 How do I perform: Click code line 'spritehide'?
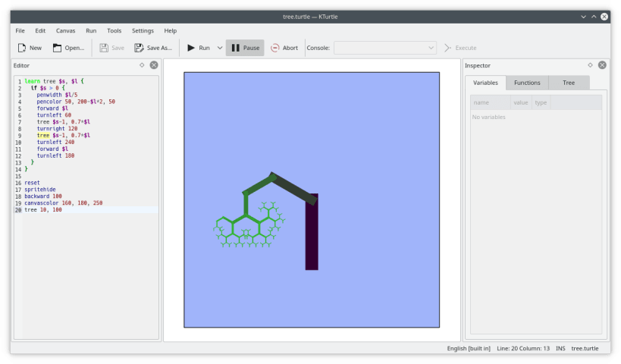tap(40, 190)
